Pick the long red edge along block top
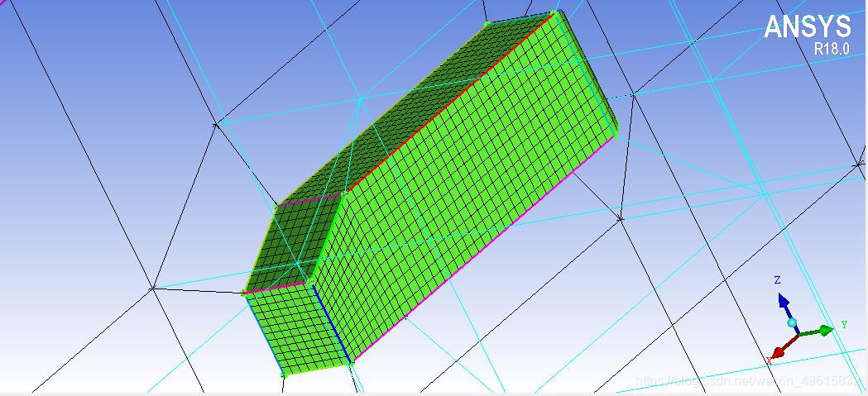The image size is (868, 396). click(x=451, y=101)
